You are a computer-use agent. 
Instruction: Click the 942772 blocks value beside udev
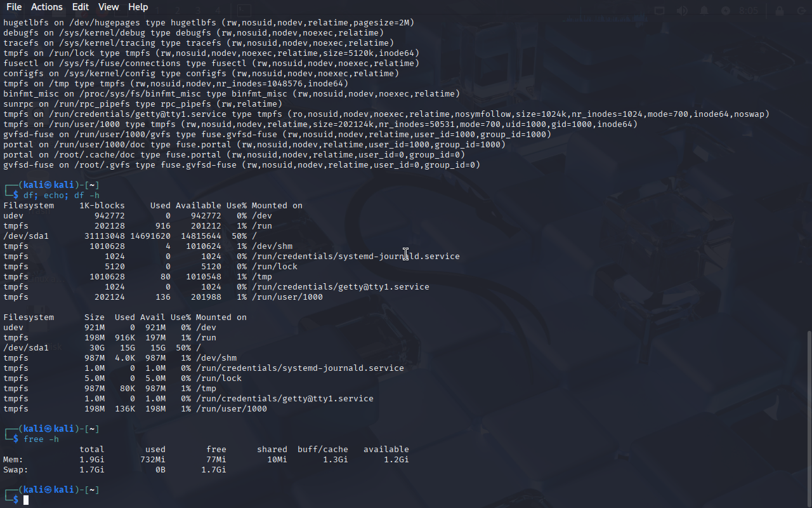coord(110,215)
